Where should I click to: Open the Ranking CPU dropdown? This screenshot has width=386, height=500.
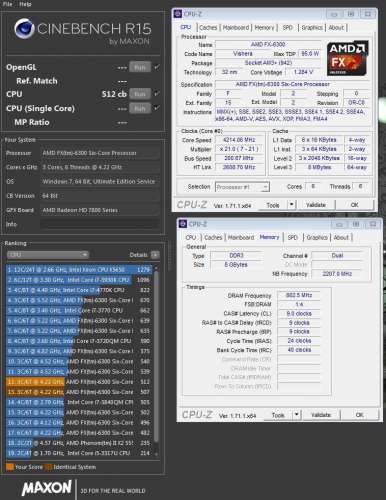click(x=48, y=255)
